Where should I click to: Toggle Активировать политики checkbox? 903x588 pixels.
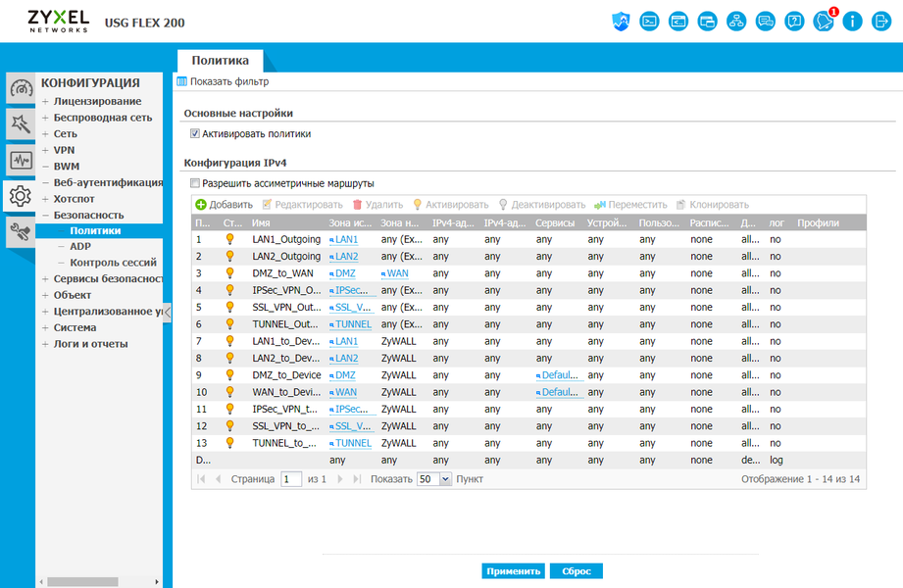pyautogui.click(x=195, y=133)
